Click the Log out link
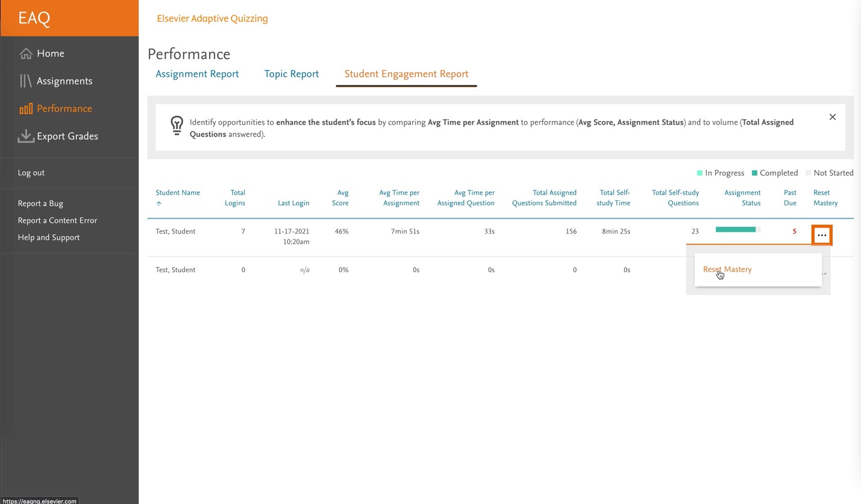Viewport: 861px width, 504px height. point(31,173)
